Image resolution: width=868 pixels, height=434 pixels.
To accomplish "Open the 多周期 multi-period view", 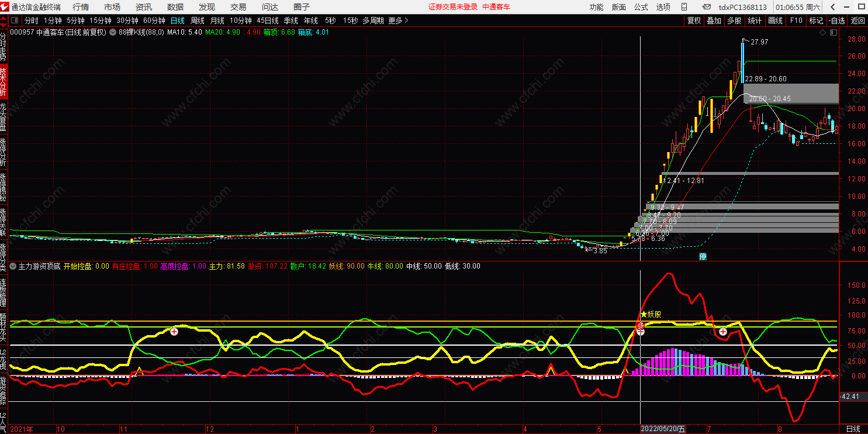I will pyautogui.click(x=373, y=20).
